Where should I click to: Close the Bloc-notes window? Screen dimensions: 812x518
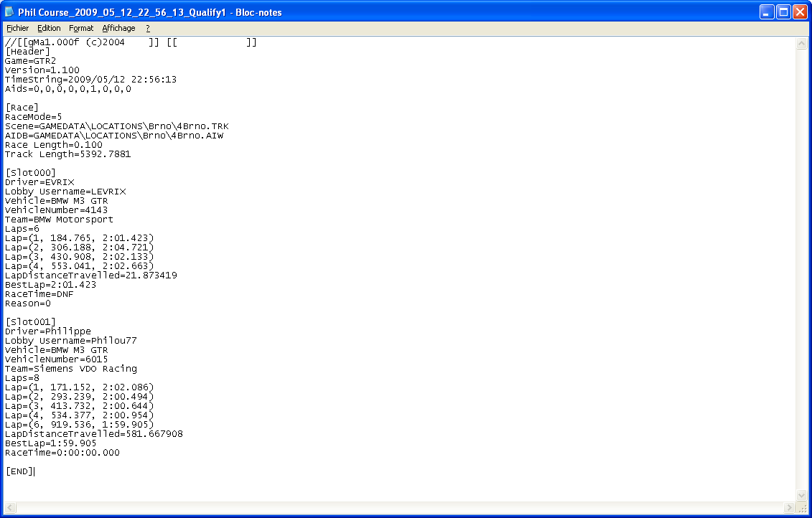pyautogui.click(x=800, y=12)
